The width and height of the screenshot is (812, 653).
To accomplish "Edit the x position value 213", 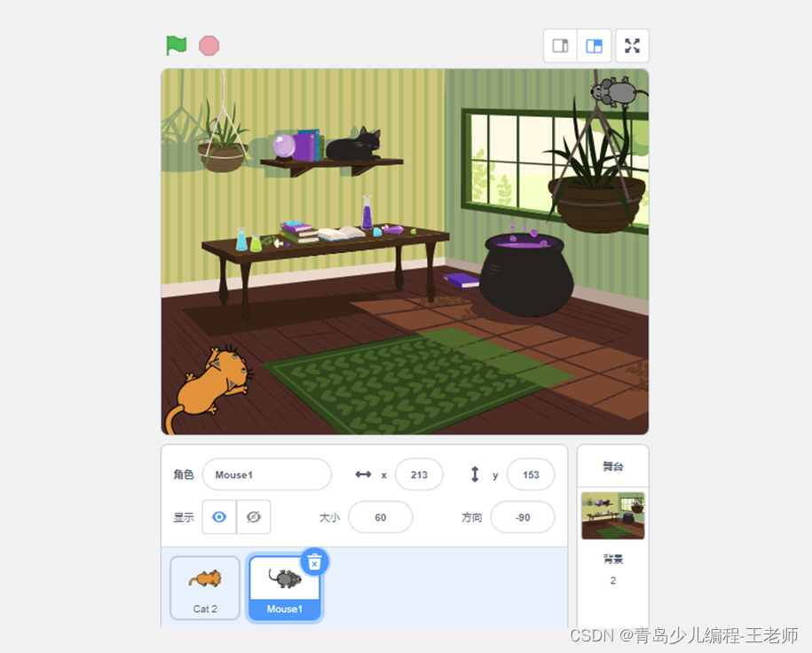I will click(x=419, y=475).
